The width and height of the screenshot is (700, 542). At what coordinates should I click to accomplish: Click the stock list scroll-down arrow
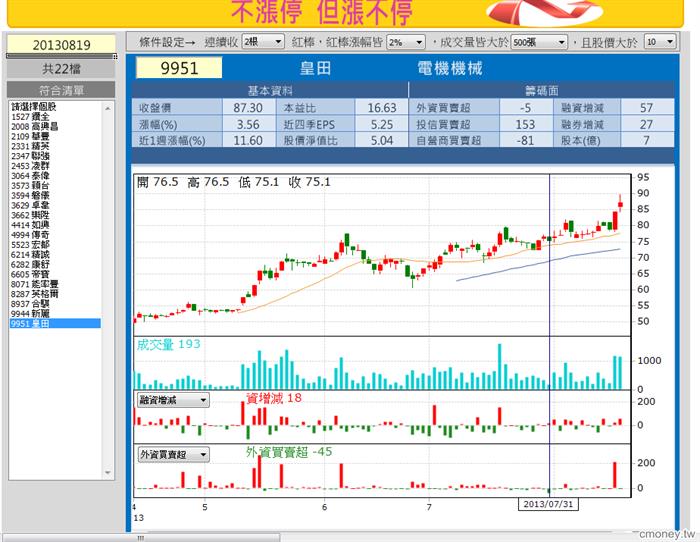click(108, 472)
